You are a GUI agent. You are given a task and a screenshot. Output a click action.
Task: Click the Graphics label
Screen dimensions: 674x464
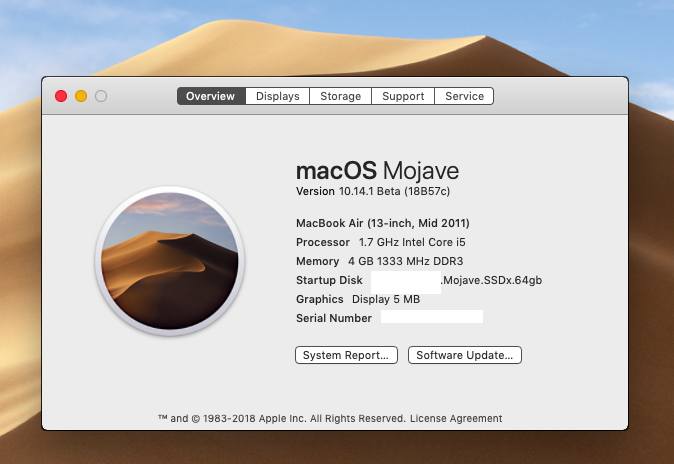coord(320,299)
